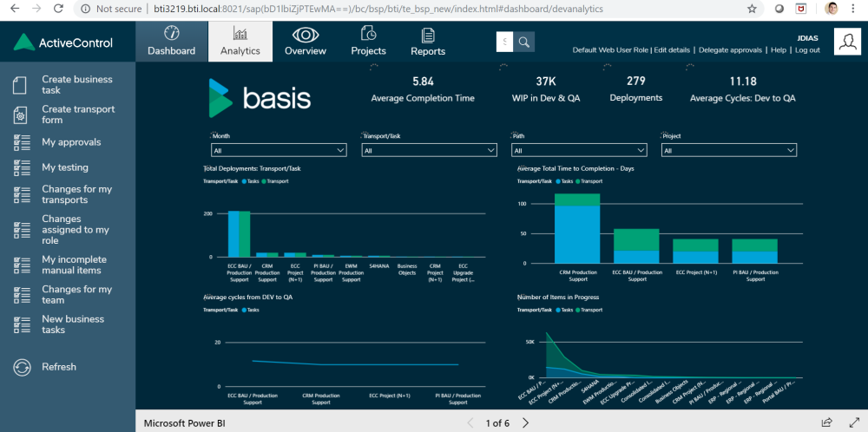
Task: Expand the Month filter dropdown
Action: tap(279, 150)
